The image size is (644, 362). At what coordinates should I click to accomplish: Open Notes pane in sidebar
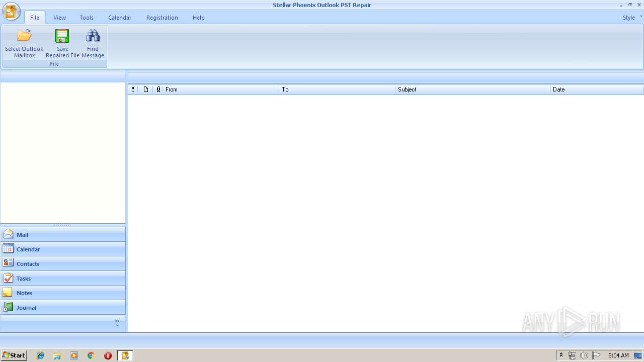point(63,293)
